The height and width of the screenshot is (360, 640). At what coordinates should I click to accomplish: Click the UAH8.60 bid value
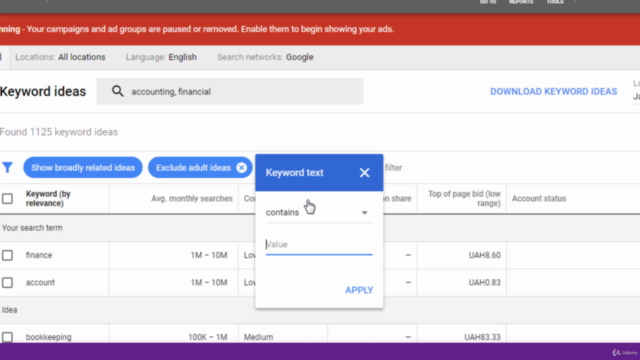(x=484, y=255)
